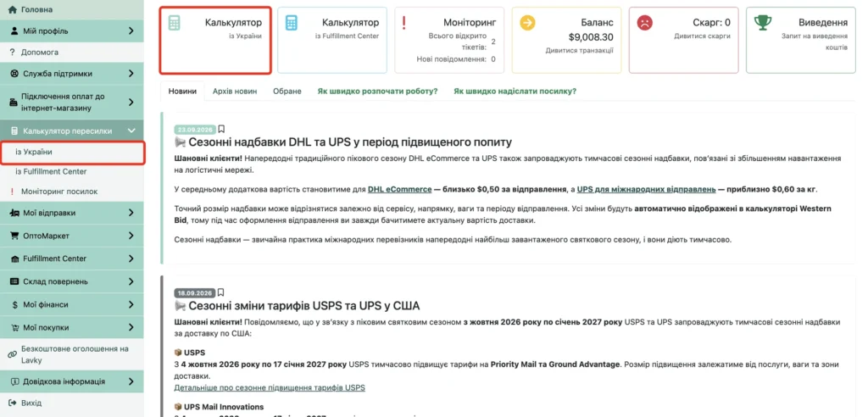The height and width of the screenshot is (417, 868).
Task: Open Сезонні надбавки DHL та UPS headline
Action: [350, 142]
